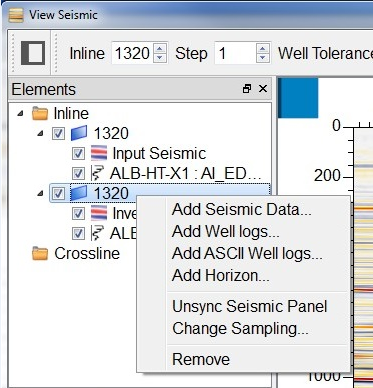Decrease the Step value with down arrow
Viewport: 373px width, 388px height.
(263, 58)
